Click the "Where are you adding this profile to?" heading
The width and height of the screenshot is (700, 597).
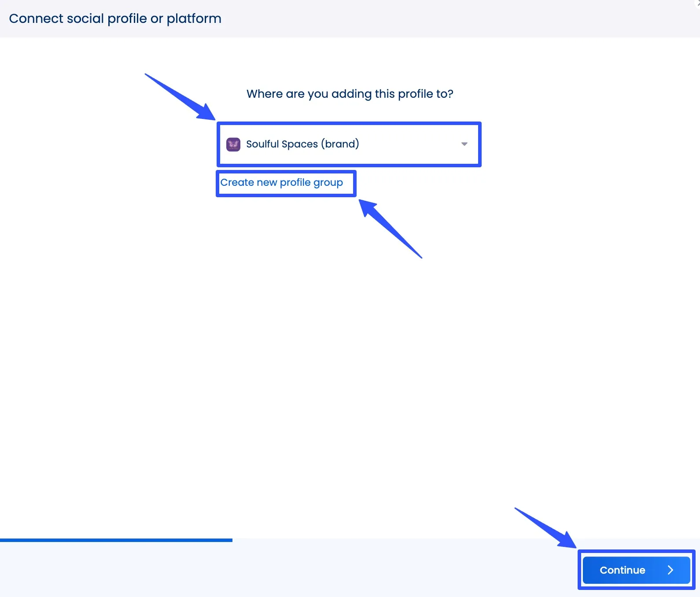coord(350,94)
